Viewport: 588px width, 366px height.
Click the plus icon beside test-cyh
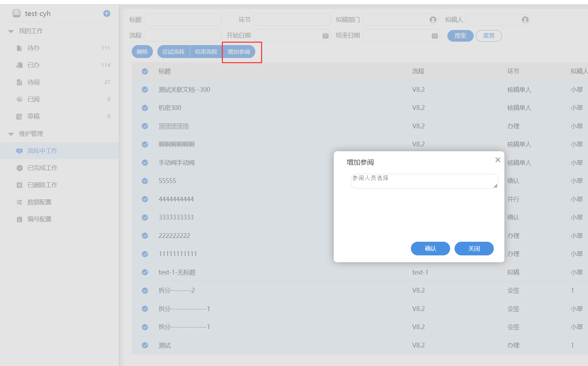(107, 13)
